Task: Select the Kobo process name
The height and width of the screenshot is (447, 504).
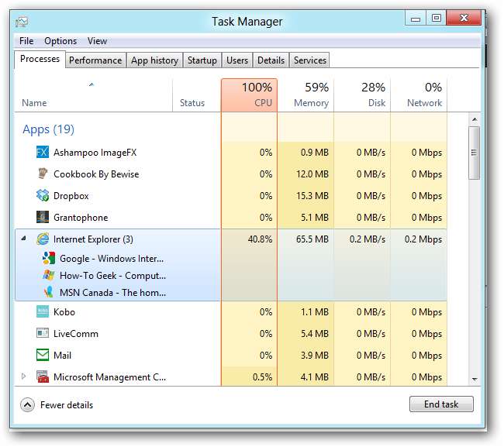Action: (x=64, y=312)
